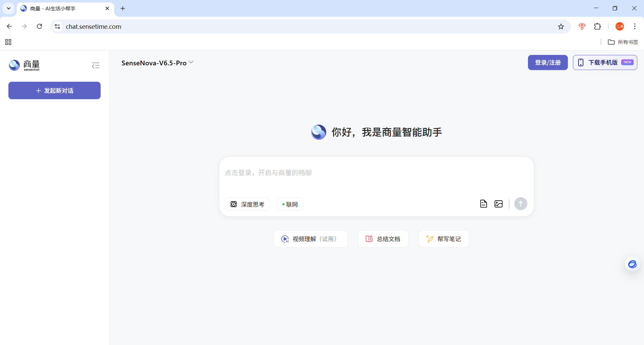Open the floating blue assistant icon

point(632,264)
